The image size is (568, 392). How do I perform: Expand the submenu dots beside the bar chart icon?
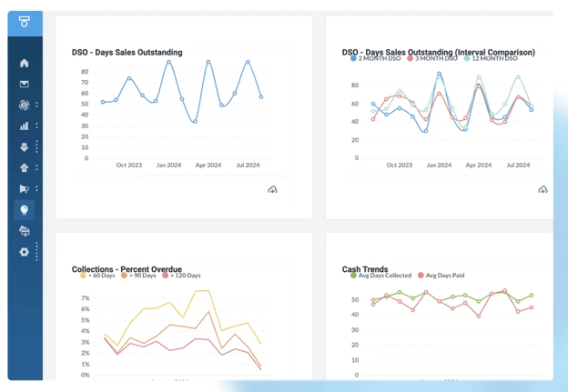(36, 126)
